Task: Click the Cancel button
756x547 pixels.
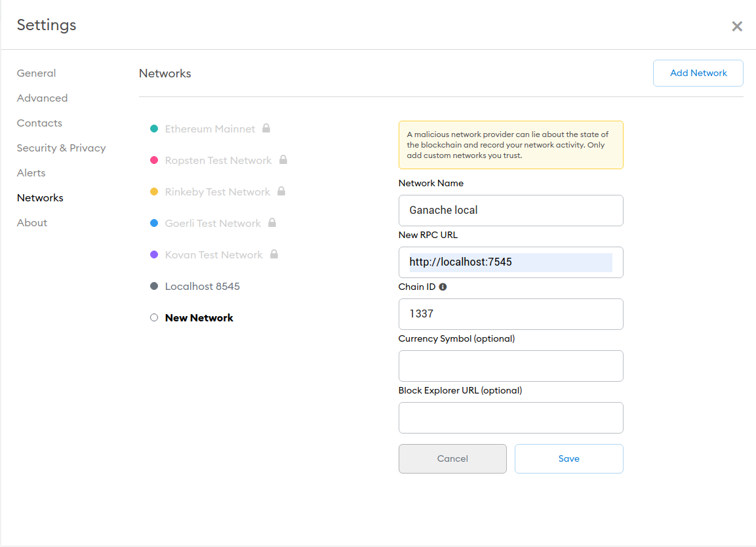Action: [x=452, y=458]
